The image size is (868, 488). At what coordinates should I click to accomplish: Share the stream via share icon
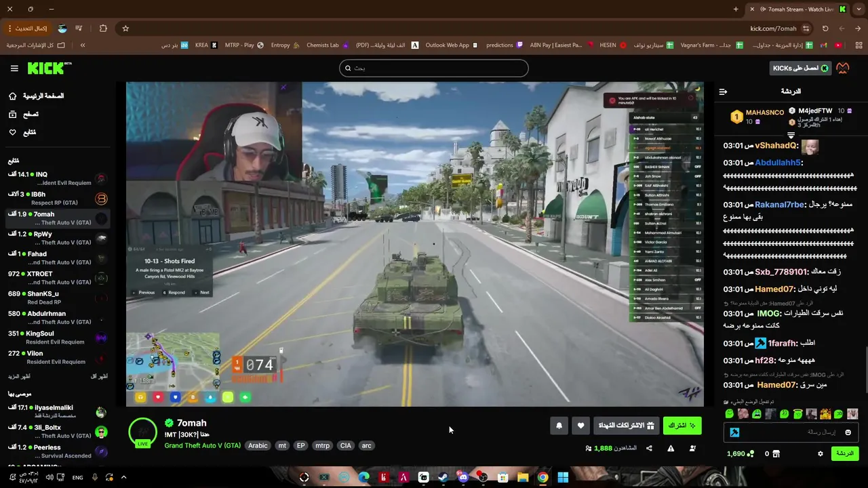point(649,448)
